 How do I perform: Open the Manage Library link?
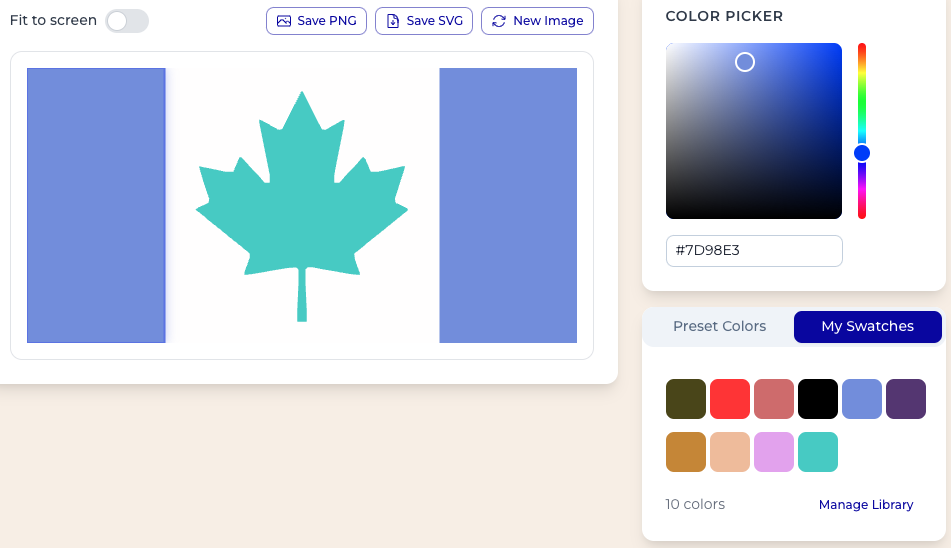click(865, 505)
